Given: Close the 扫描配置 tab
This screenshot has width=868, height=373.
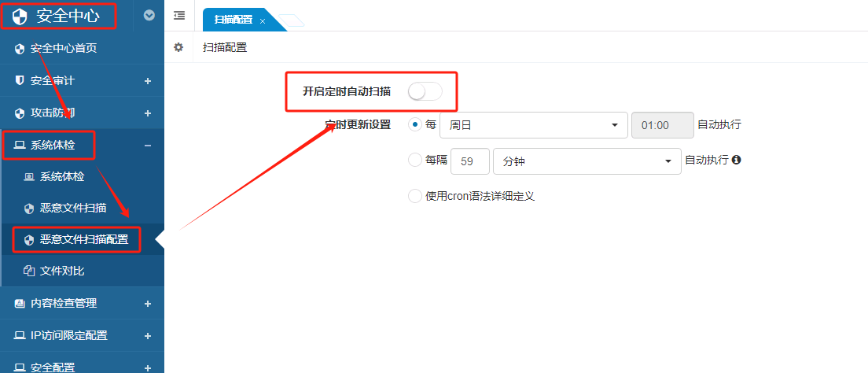Looking at the screenshot, I should [263, 21].
